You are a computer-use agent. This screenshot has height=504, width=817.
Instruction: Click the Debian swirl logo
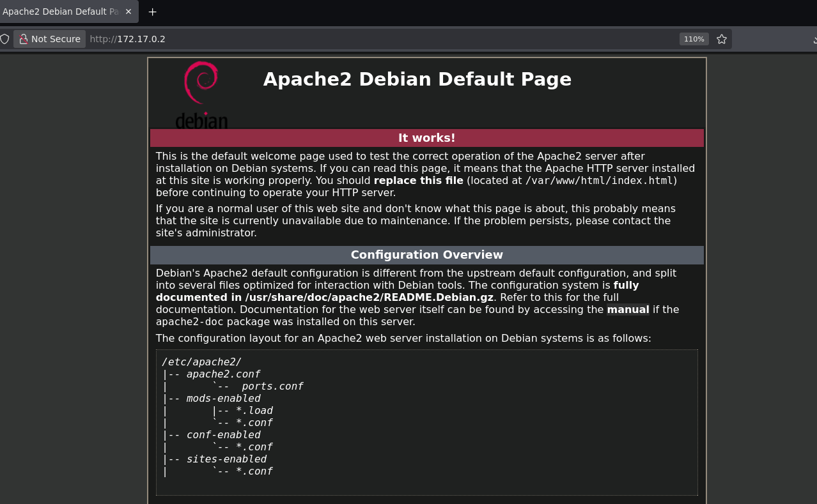[x=201, y=83]
